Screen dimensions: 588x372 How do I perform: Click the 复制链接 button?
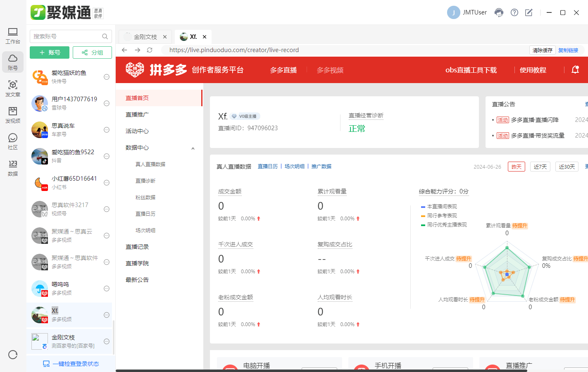568,50
